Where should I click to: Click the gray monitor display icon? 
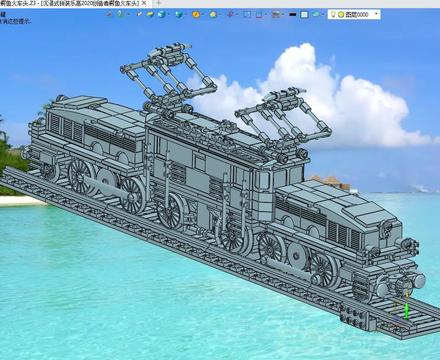pos(276,14)
